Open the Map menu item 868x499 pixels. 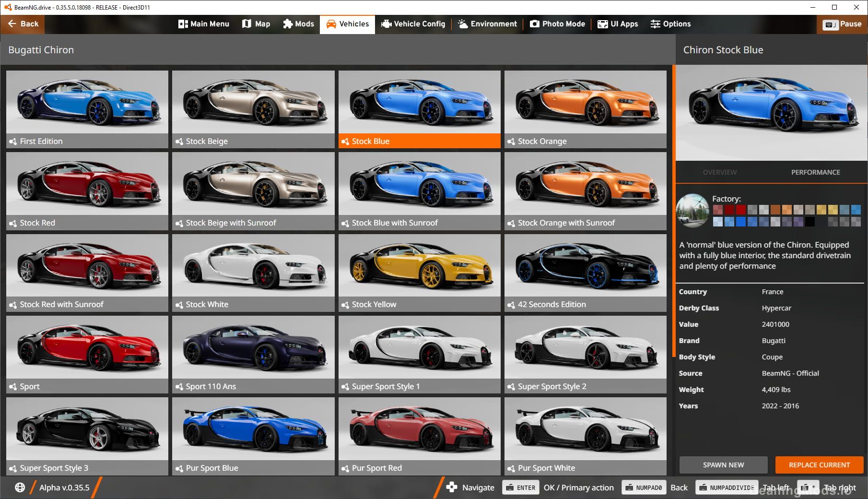point(256,24)
